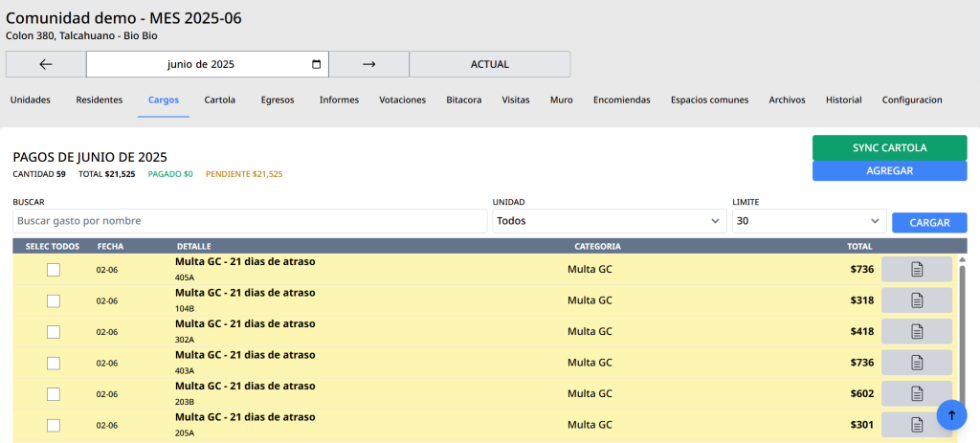Click the AGREGAR button
This screenshot has height=443, width=980.
tap(889, 170)
